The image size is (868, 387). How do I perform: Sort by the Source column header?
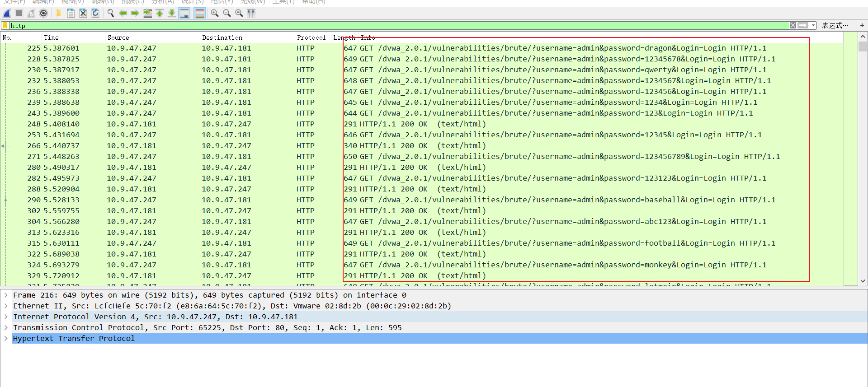coord(152,37)
